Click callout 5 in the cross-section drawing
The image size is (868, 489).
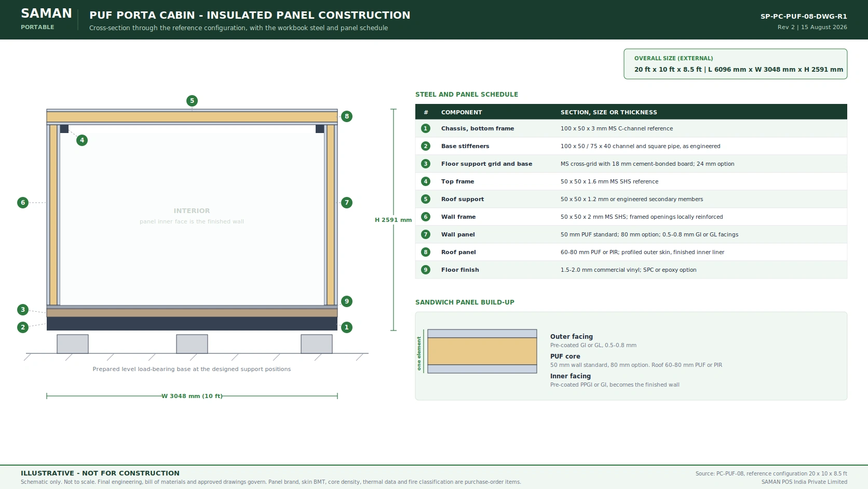pyautogui.click(x=192, y=101)
